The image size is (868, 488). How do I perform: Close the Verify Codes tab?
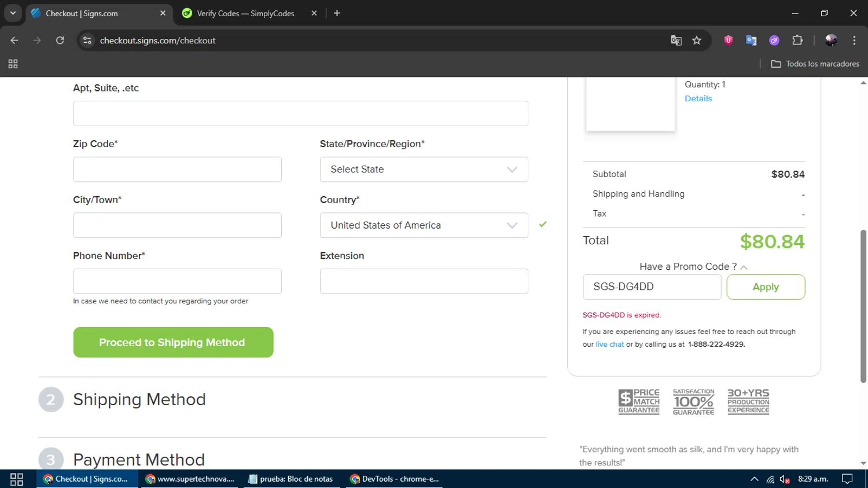point(314,13)
